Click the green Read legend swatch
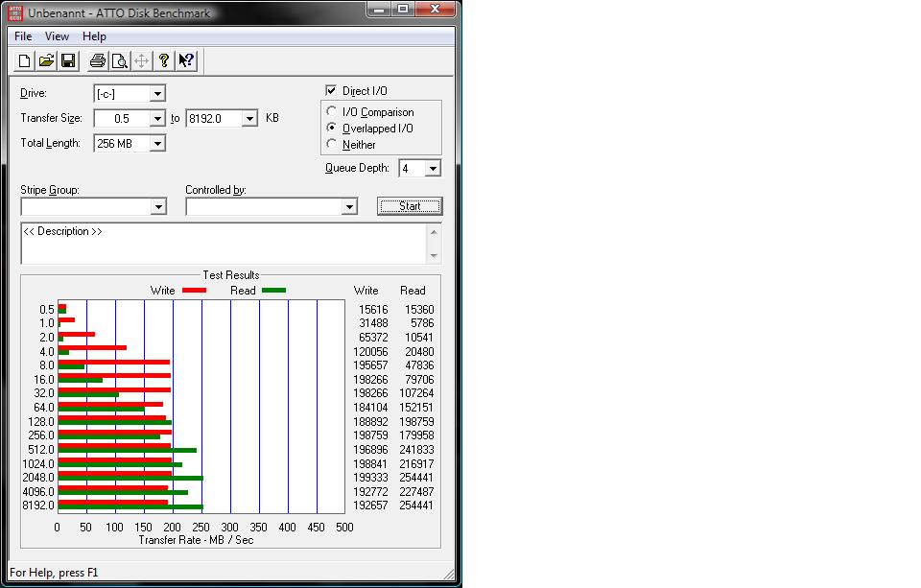The width and height of the screenshot is (921, 588). [273, 291]
